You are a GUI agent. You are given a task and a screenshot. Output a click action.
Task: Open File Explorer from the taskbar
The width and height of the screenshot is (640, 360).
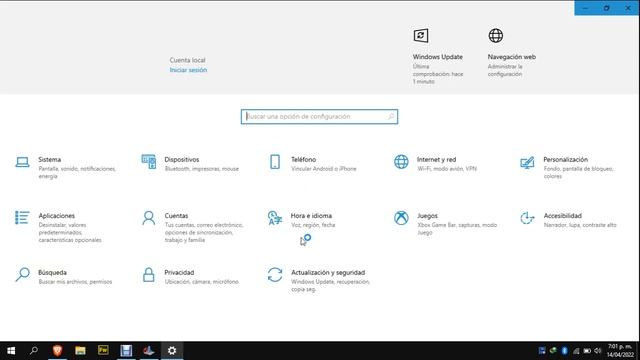80,351
